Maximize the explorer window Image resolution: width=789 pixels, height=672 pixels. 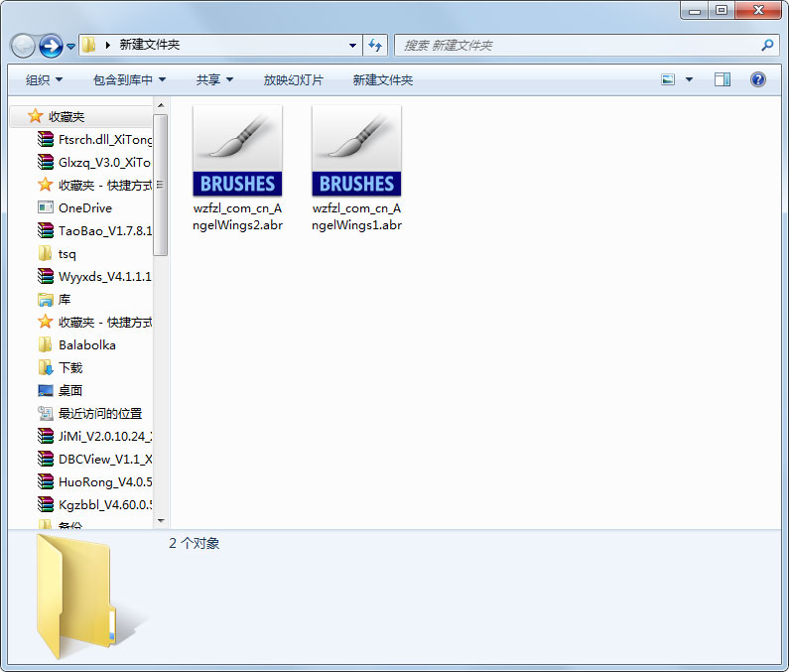pos(722,10)
